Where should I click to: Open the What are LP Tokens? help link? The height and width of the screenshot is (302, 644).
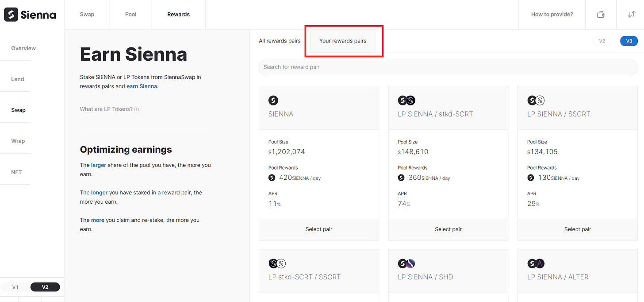click(109, 109)
